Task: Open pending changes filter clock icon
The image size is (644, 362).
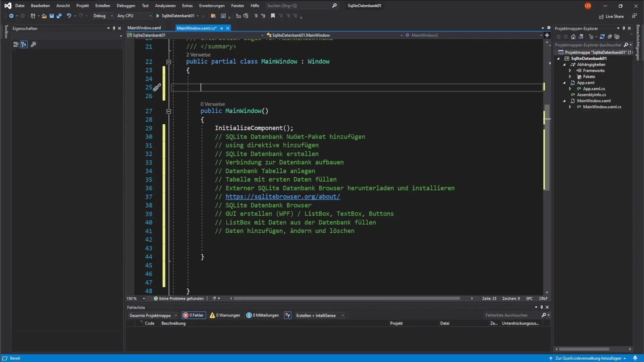Action: click(591, 37)
